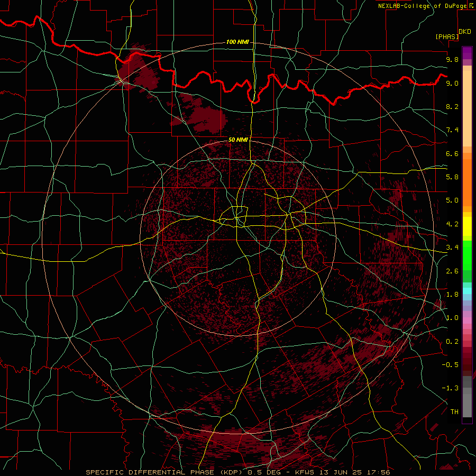Click the 5.0 scale value
The image size is (476, 476).
click(x=452, y=200)
